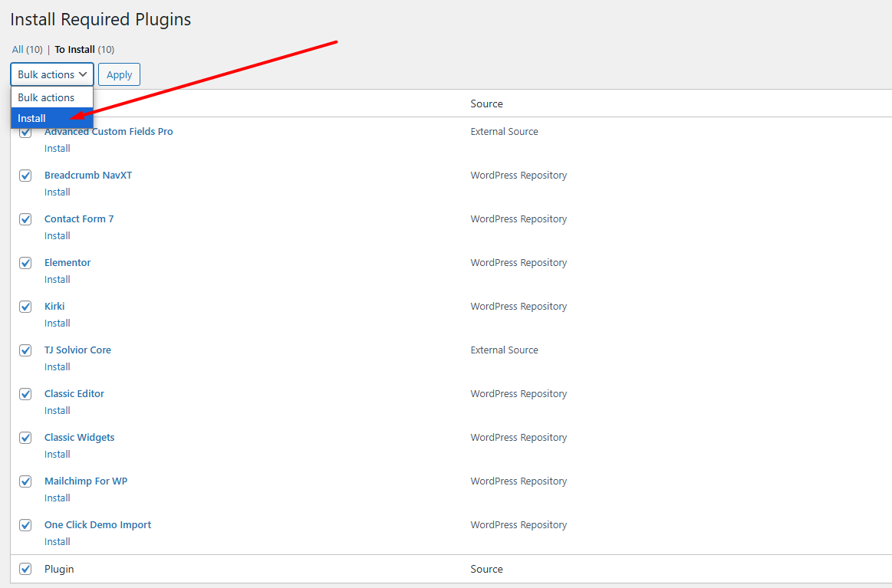Select the Bulk actions option in list
The width and height of the screenshot is (892, 588).
pyautogui.click(x=51, y=97)
